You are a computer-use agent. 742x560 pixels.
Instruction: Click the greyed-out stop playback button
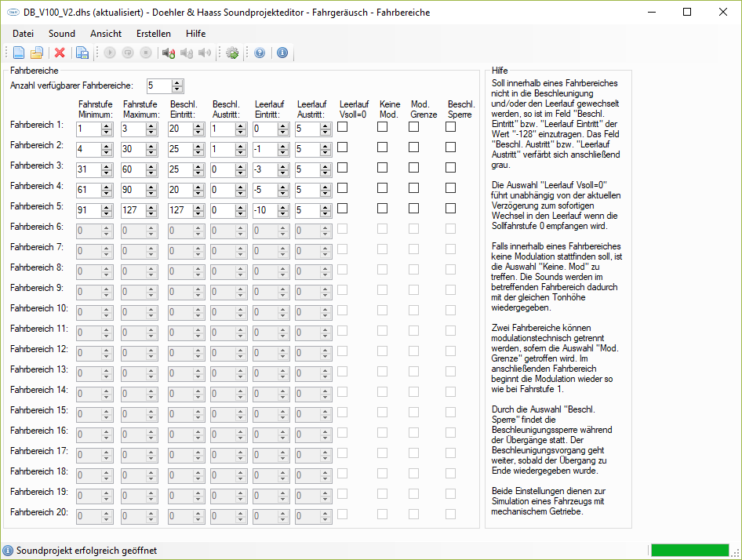[x=146, y=53]
